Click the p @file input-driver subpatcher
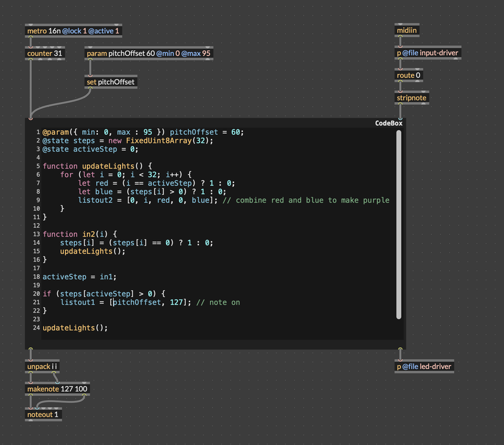Screen dimensions: 504x445 pyautogui.click(x=427, y=53)
